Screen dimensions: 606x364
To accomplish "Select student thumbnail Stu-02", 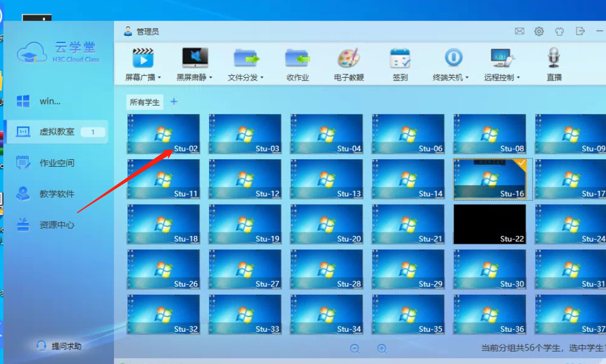I will pyautogui.click(x=163, y=134).
